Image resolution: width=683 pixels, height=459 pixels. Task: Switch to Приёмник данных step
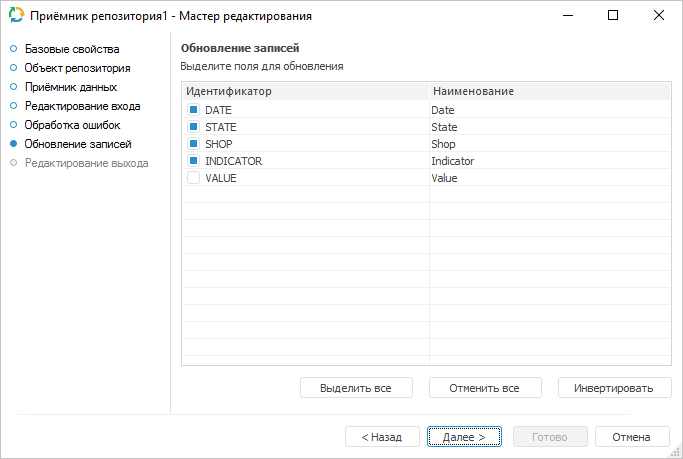click(71, 87)
